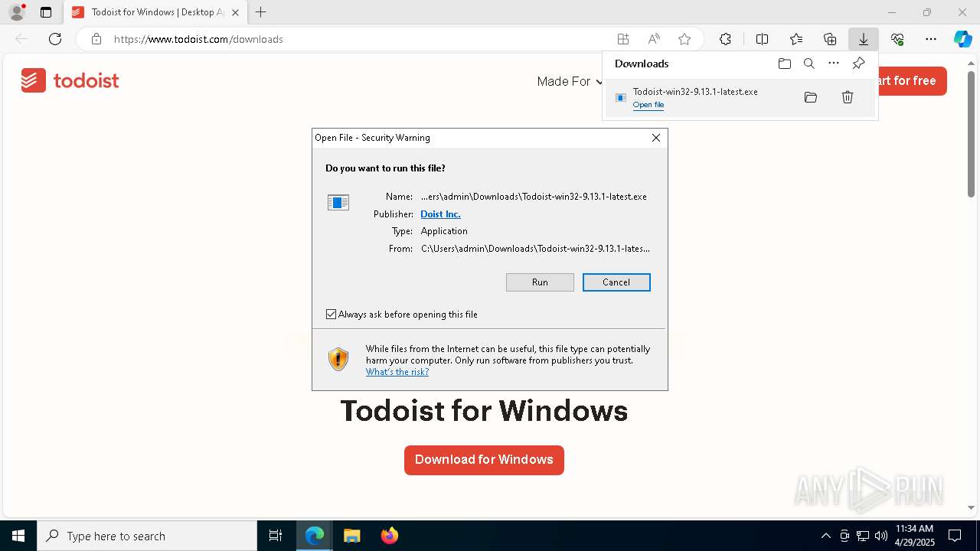Uncheck Always ask before opening this file
980x551 pixels.
point(332,315)
